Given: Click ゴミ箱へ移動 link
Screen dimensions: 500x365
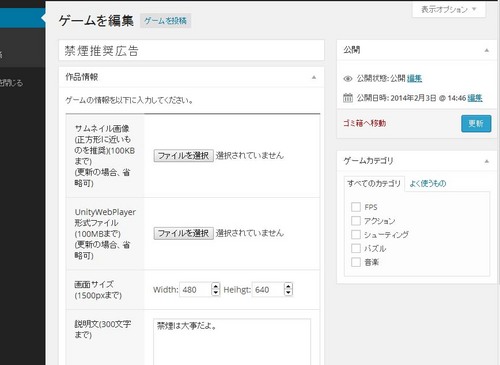Looking at the screenshot, I should click(x=365, y=123).
